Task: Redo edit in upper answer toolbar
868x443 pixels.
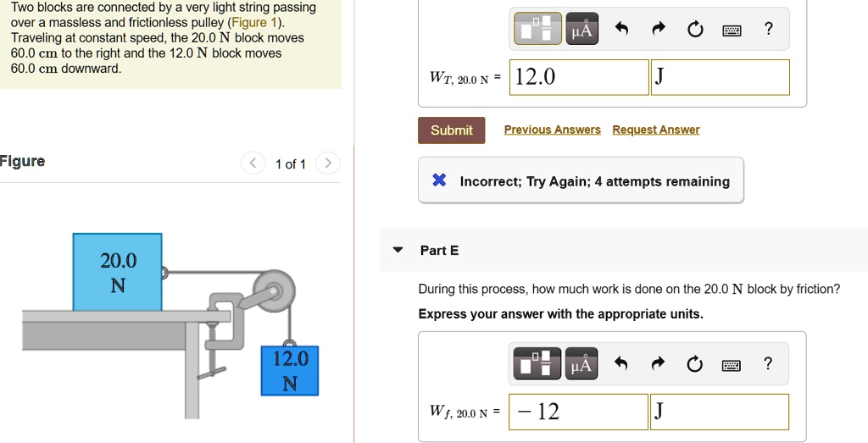Action: (x=658, y=30)
